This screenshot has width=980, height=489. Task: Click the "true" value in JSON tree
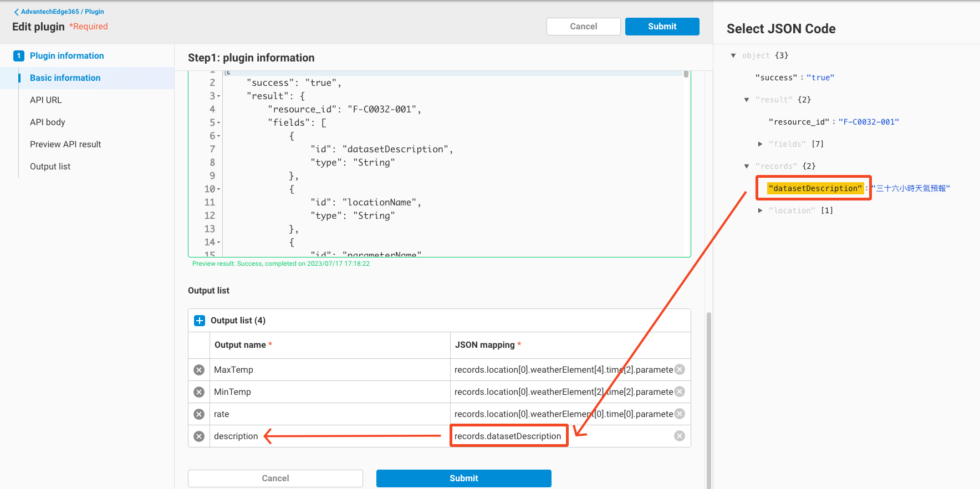coord(820,78)
